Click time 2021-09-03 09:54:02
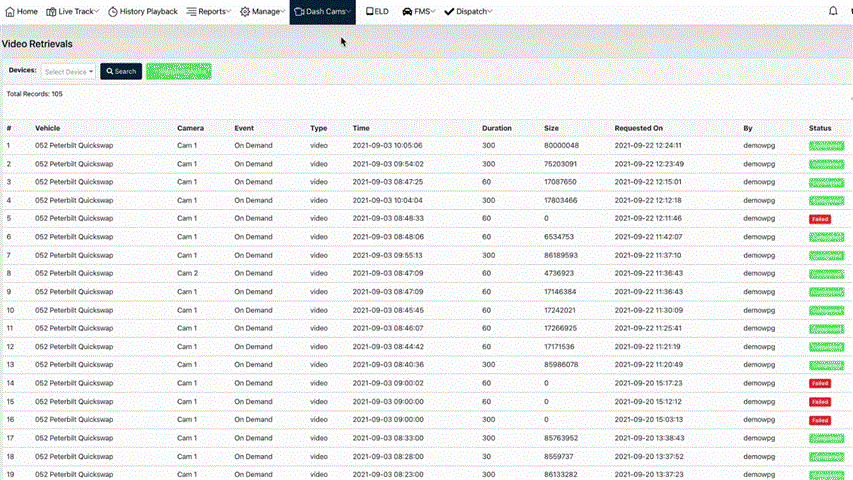This screenshot has width=853, height=480. pyautogui.click(x=387, y=164)
